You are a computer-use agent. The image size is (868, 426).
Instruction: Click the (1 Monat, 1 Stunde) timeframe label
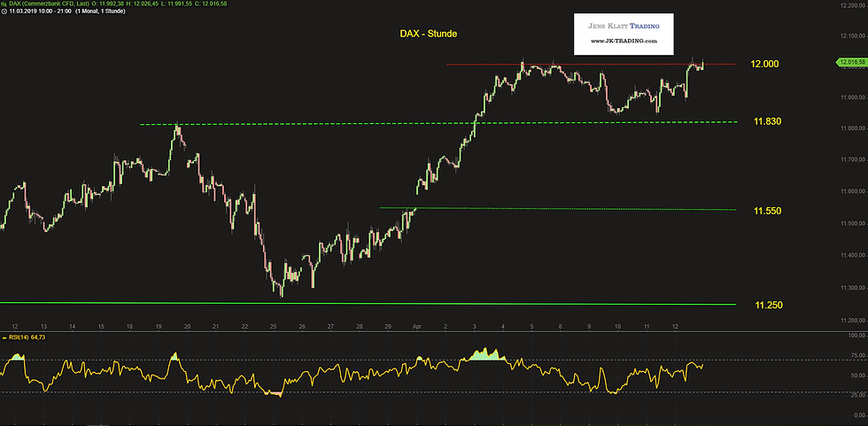(x=101, y=11)
